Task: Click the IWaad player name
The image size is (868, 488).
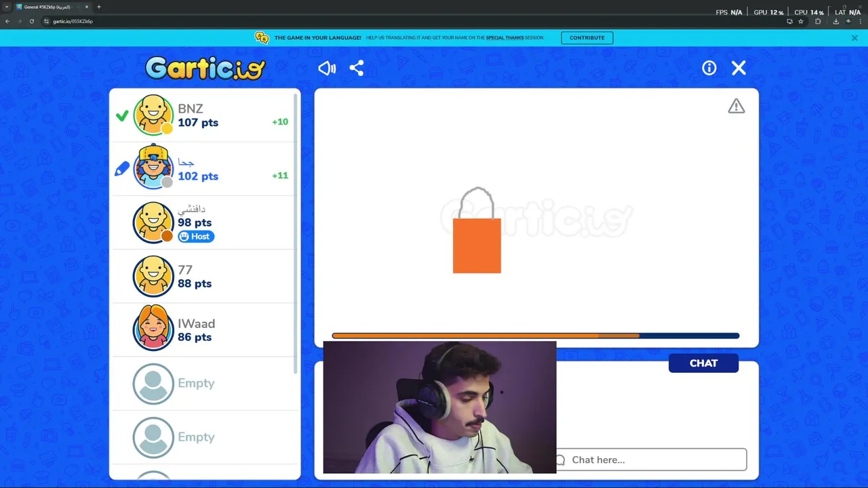Action: coord(196,323)
